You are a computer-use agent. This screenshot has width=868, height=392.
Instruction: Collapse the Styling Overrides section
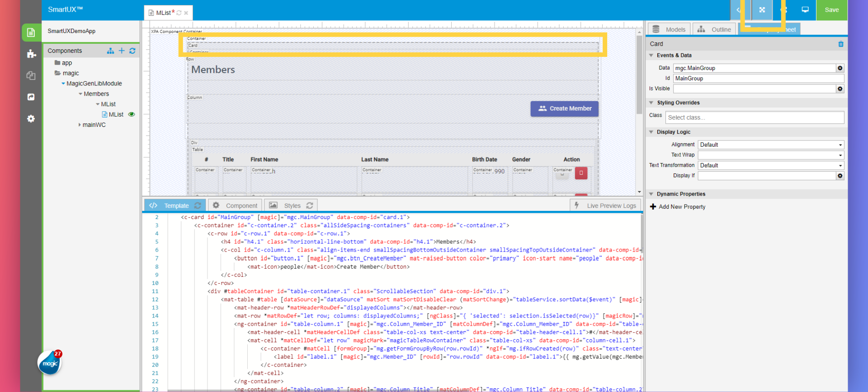click(651, 103)
